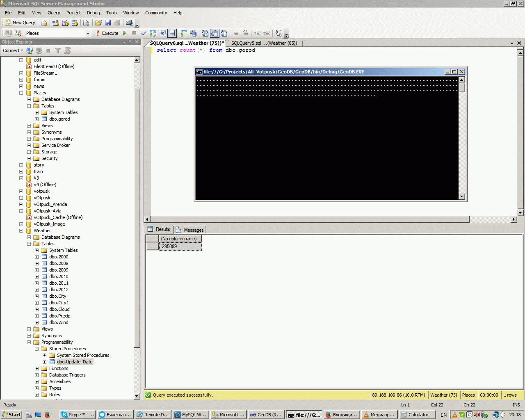Click the Cancel Executing Query stop icon

(134, 33)
